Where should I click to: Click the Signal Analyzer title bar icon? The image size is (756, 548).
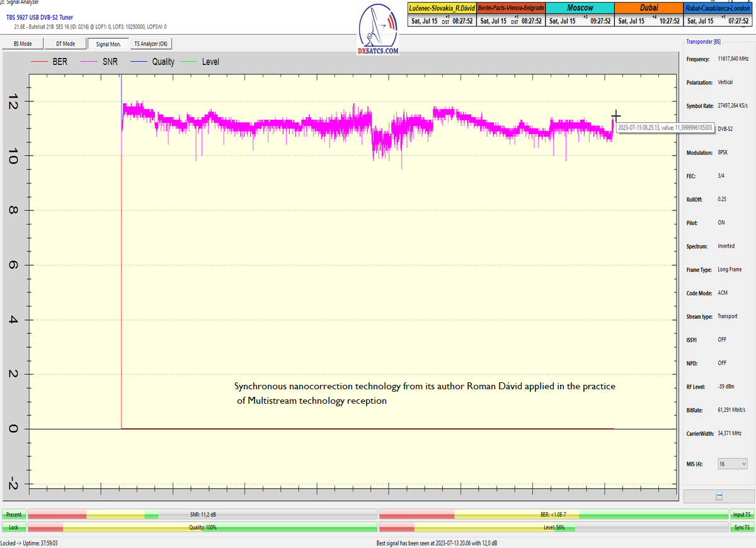tap(3, 3)
